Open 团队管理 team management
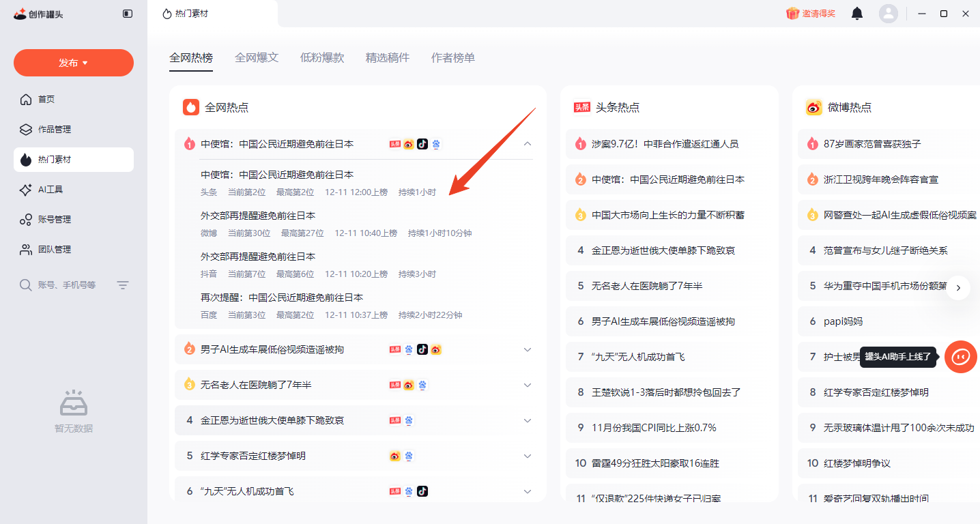This screenshot has width=980, height=524. [55, 249]
